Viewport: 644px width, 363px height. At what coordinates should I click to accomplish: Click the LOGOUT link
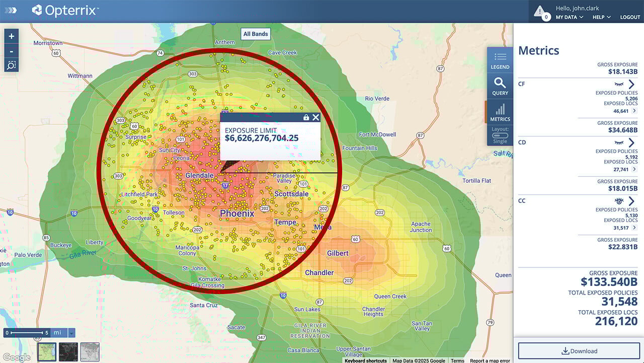click(630, 17)
